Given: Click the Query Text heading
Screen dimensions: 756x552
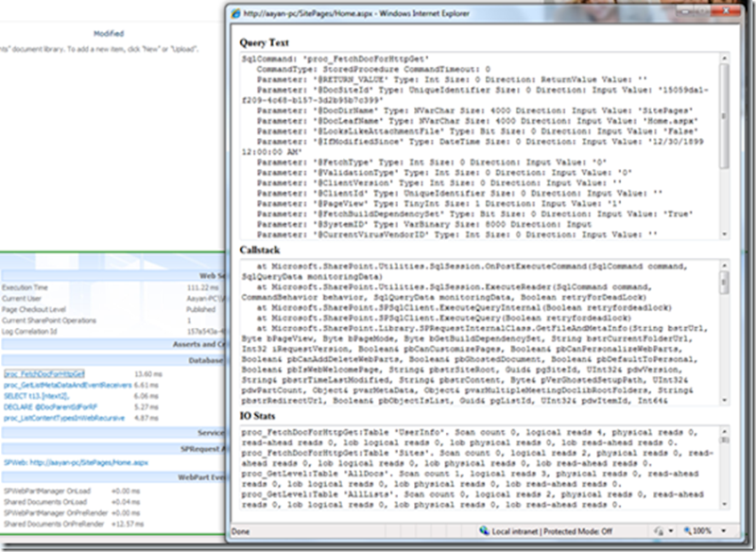Looking at the screenshot, I should (x=265, y=43).
